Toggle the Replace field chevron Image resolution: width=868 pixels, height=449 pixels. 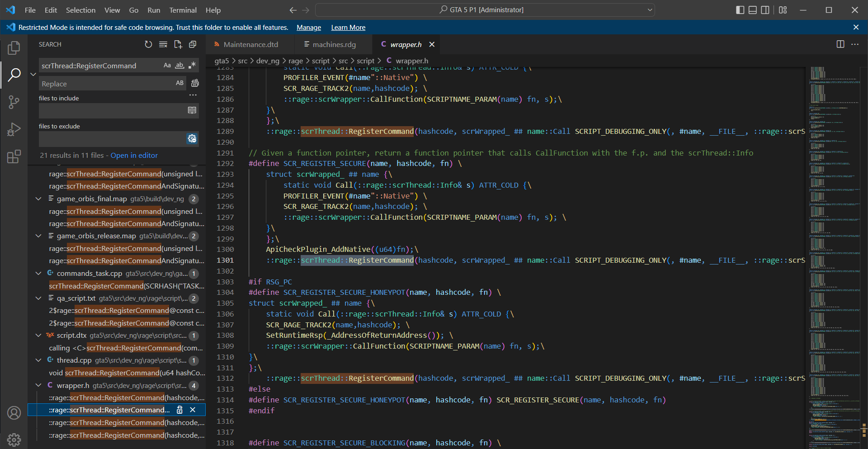(x=33, y=75)
